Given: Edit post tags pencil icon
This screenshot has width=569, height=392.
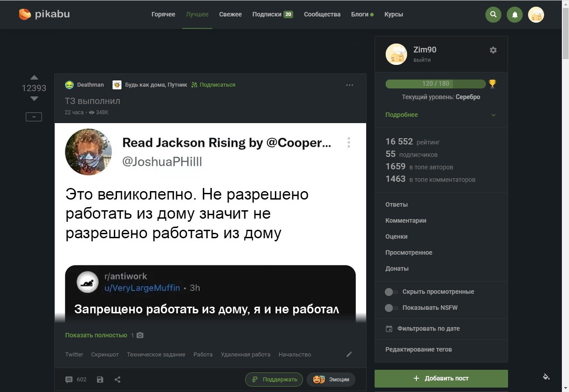Looking at the screenshot, I should 349,354.
